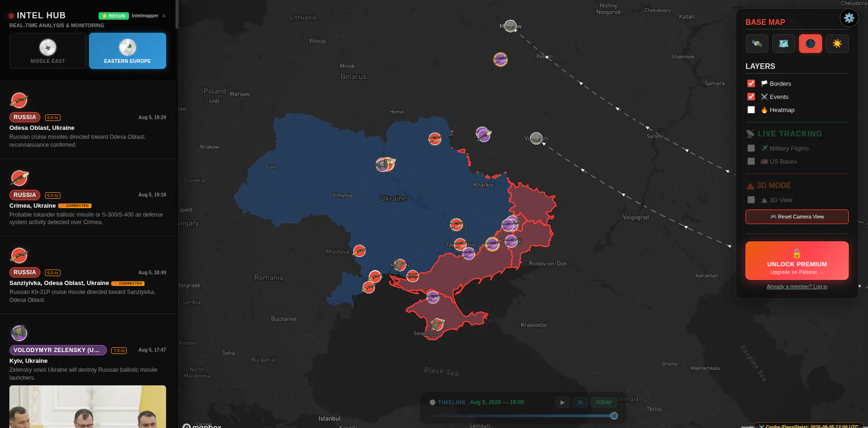
Task: Choose the folded map base style
Action: [784, 44]
